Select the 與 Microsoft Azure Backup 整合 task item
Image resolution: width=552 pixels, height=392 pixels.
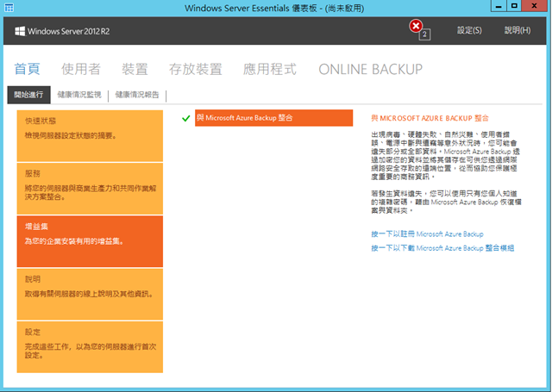point(274,118)
